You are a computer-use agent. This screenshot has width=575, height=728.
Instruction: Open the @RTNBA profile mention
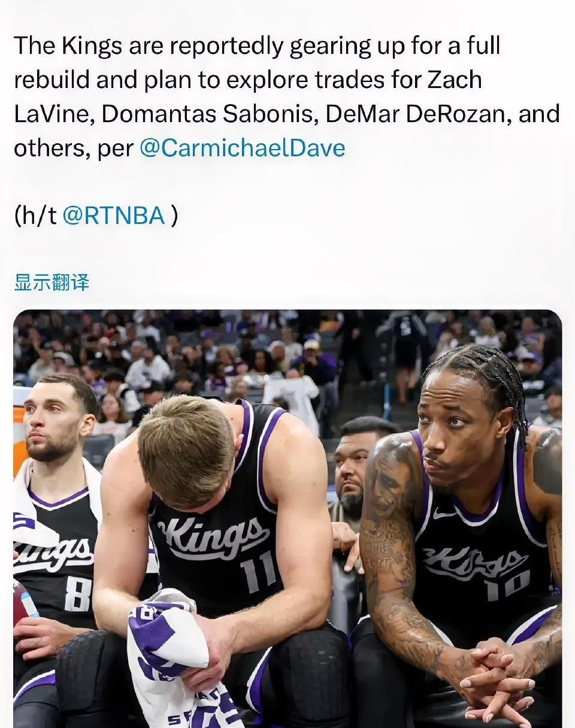[114, 216]
